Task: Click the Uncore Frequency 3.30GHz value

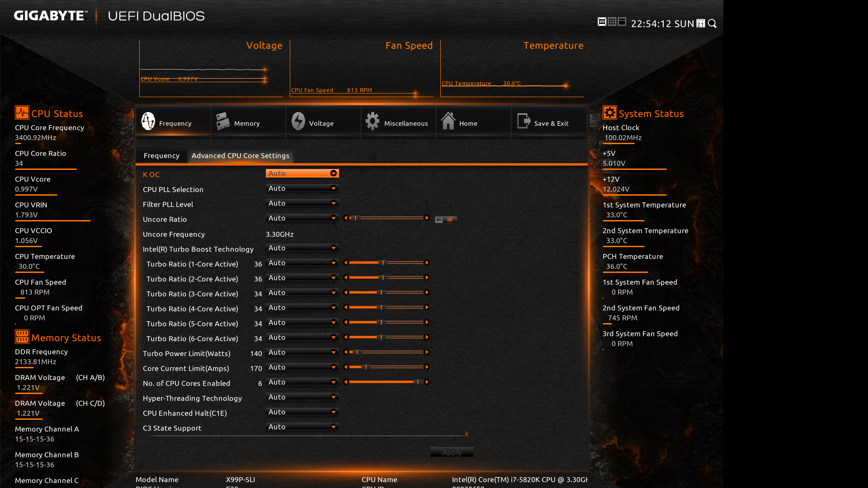Action: (280, 234)
